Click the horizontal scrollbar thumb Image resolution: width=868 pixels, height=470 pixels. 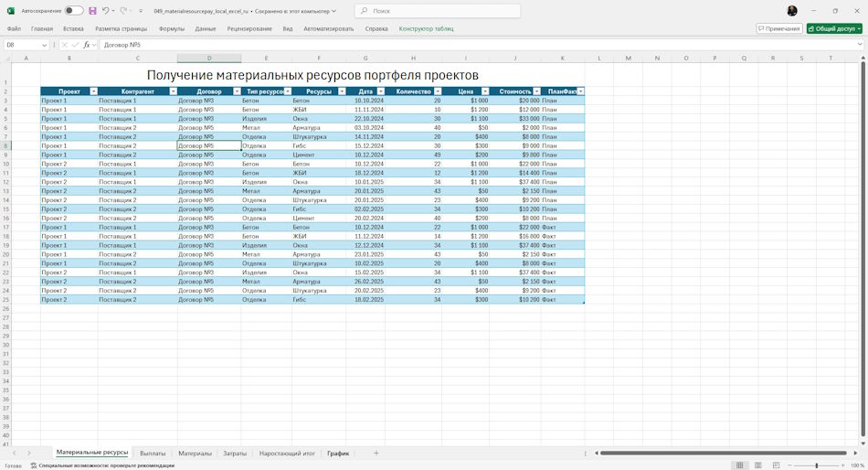724,454
